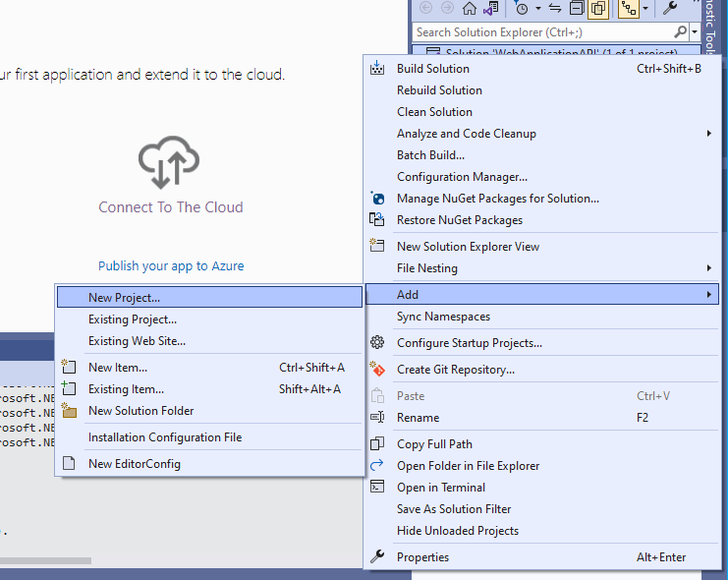Image resolution: width=728 pixels, height=580 pixels.
Task: Select Rebuild Solution
Action: coord(541,90)
